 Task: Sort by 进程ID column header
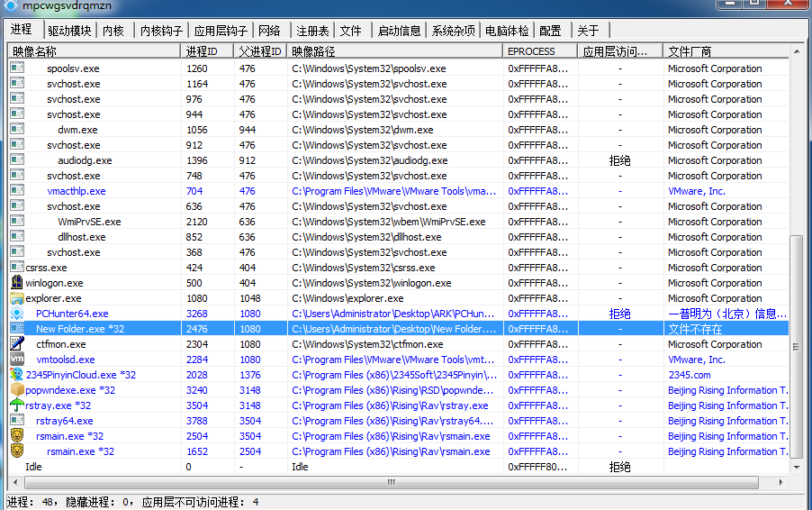pyautogui.click(x=207, y=50)
